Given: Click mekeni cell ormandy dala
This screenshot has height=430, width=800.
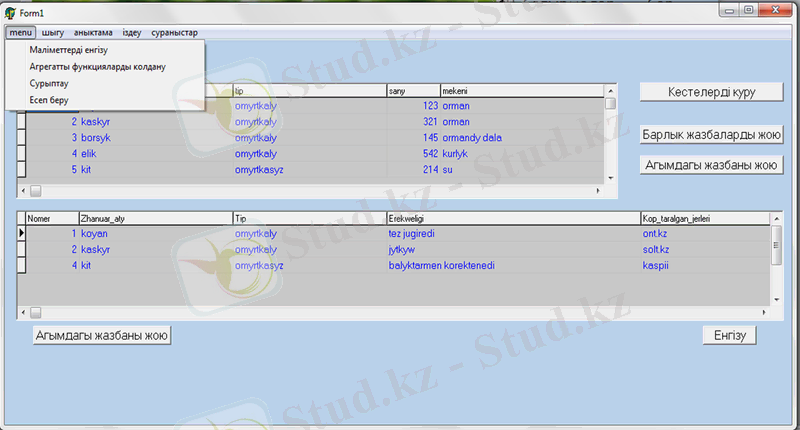Looking at the screenshot, I should point(522,138).
